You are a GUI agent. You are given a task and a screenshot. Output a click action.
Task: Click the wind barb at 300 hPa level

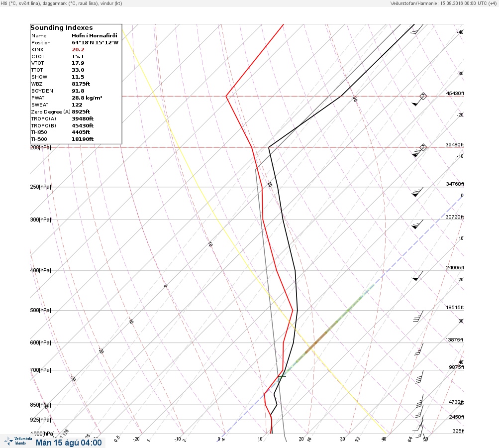pyautogui.click(x=417, y=224)
